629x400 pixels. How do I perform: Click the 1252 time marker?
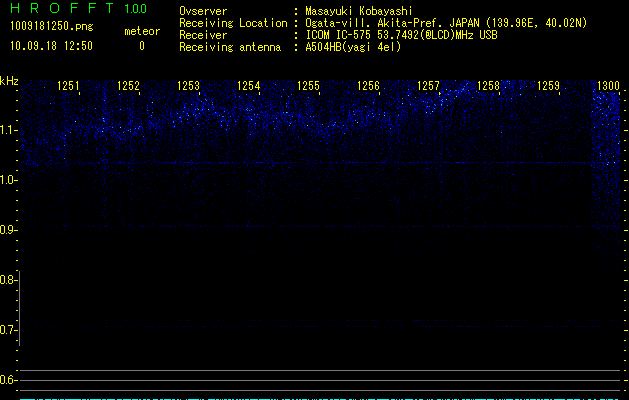pyautogui.click(x=128, y=86)
